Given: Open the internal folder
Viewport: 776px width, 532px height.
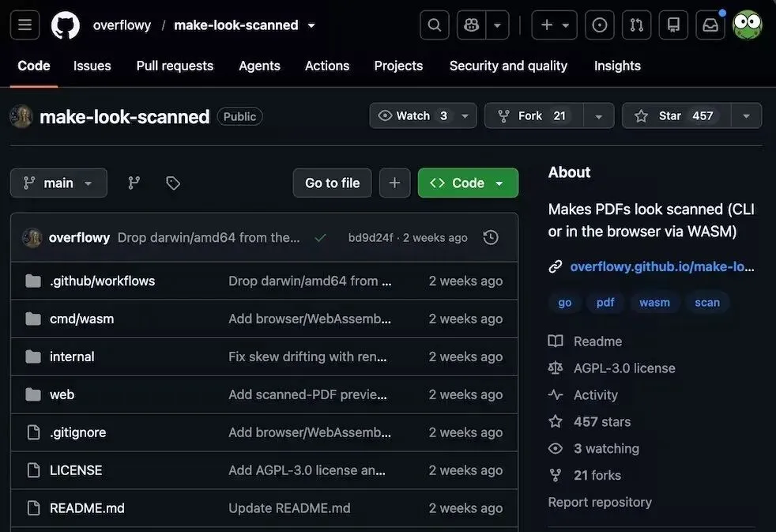Looking at the screenshot, I should [72, 357].
